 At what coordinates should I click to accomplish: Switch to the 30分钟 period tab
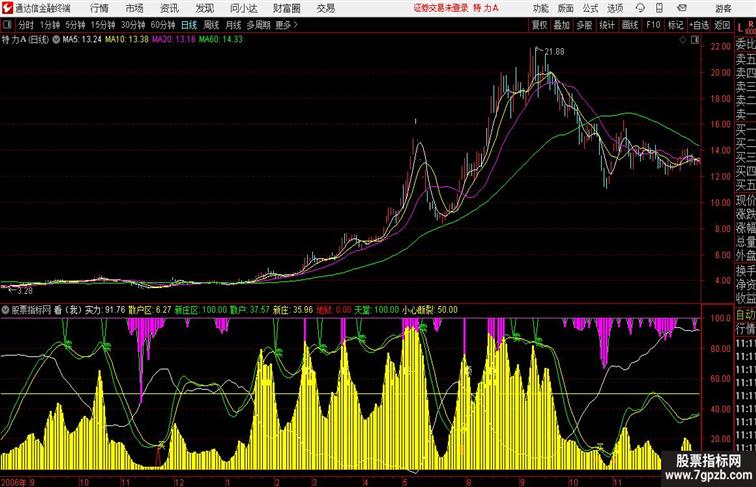coord(133,25)
